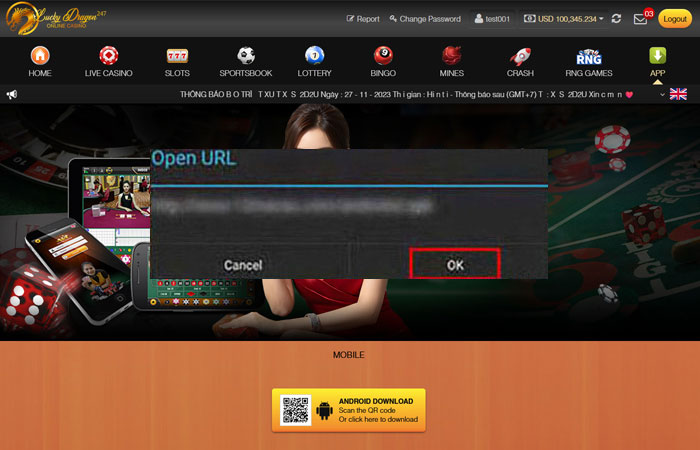Image resolution: width=700 pixels, height=450 pixels.
Task: Launch the Crash rocket icon
Action: [x=520, y=56]
